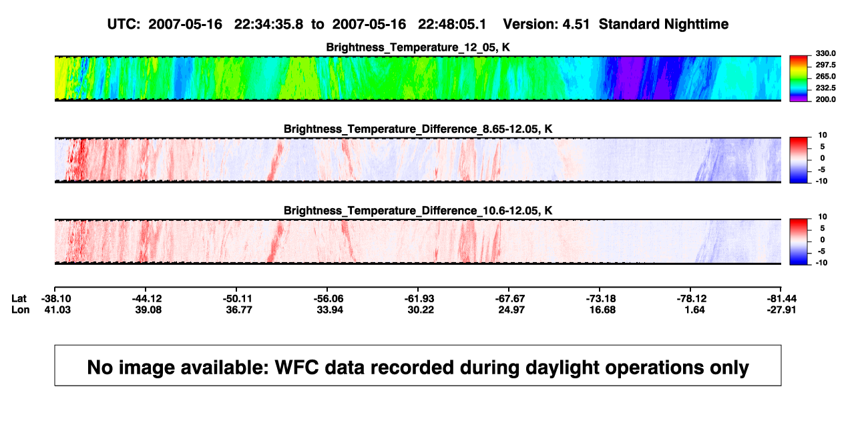Click longitude value 33.94
Image resolution: width=868 pixels, height=445 pixels.
[x=330, y=310]
